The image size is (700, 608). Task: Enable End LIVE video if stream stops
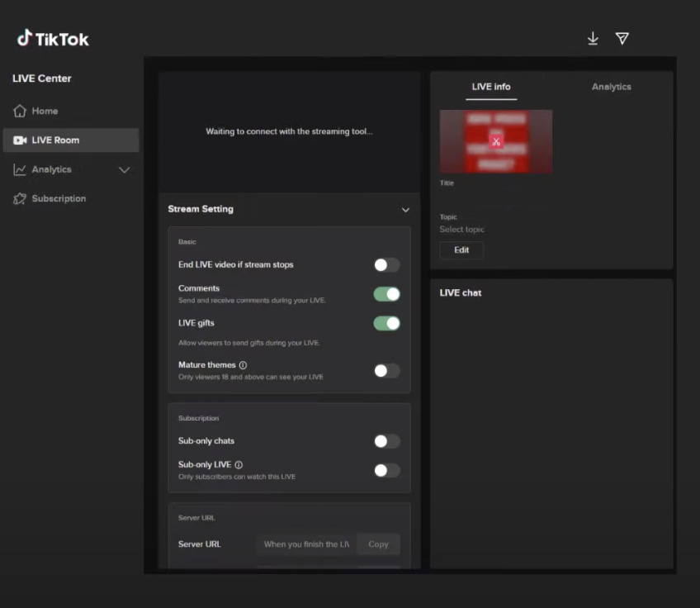(x=385, y=264)
